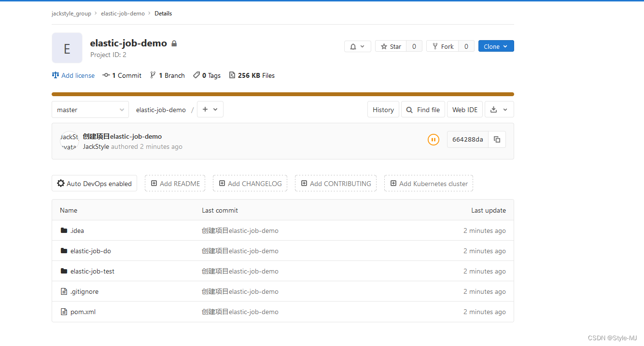Click the Project ID: 2 text
The width and height of the screenshot is (644, 346).
tap(108, 55)
